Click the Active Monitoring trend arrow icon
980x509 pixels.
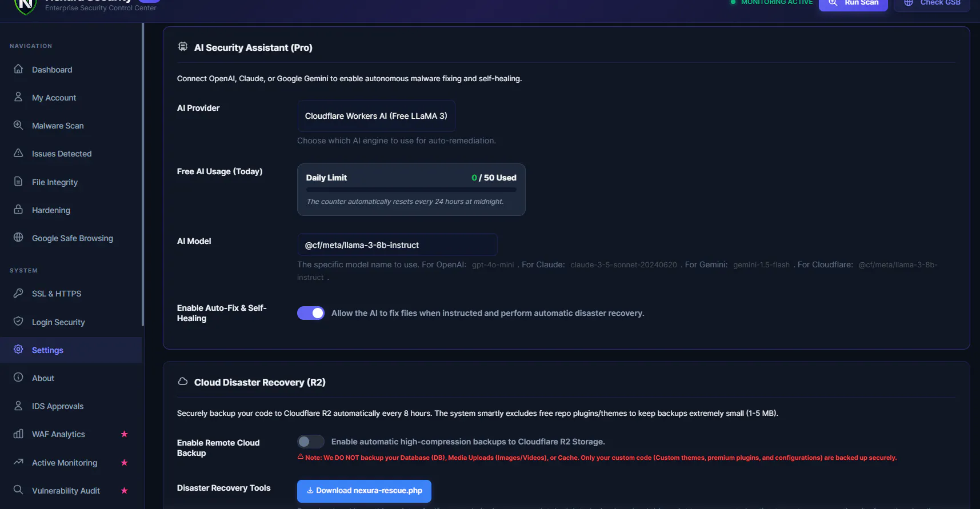(18, 462)
